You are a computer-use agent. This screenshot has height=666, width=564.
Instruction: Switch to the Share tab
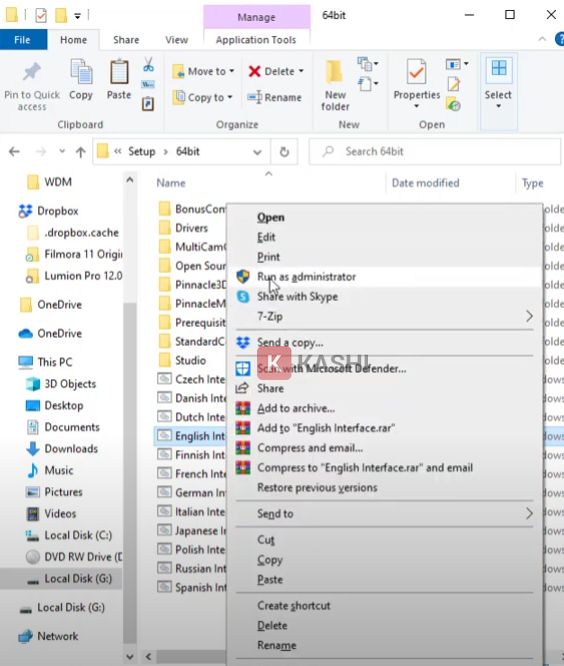126,40
